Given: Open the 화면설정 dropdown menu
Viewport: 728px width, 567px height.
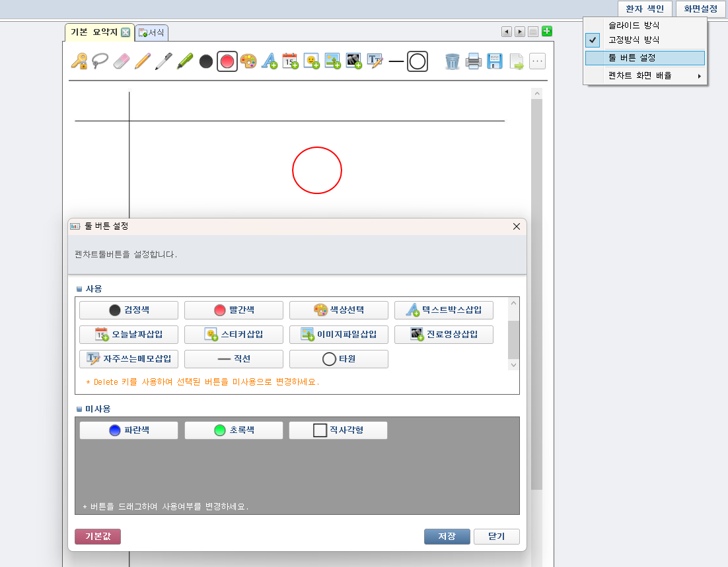Looking at the screenshot, I should coord(700,9).
